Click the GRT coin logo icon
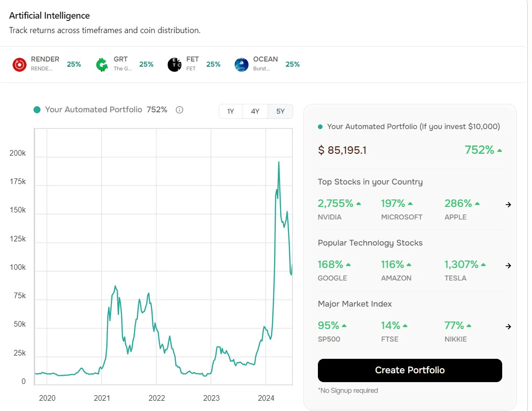The width and height of the screenshot is (532, 411). (x=102, y=64)
